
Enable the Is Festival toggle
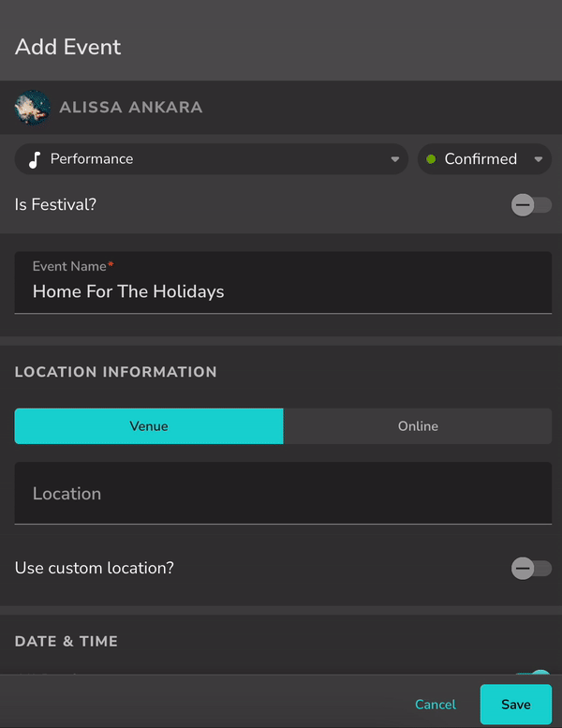pos(531,204)
